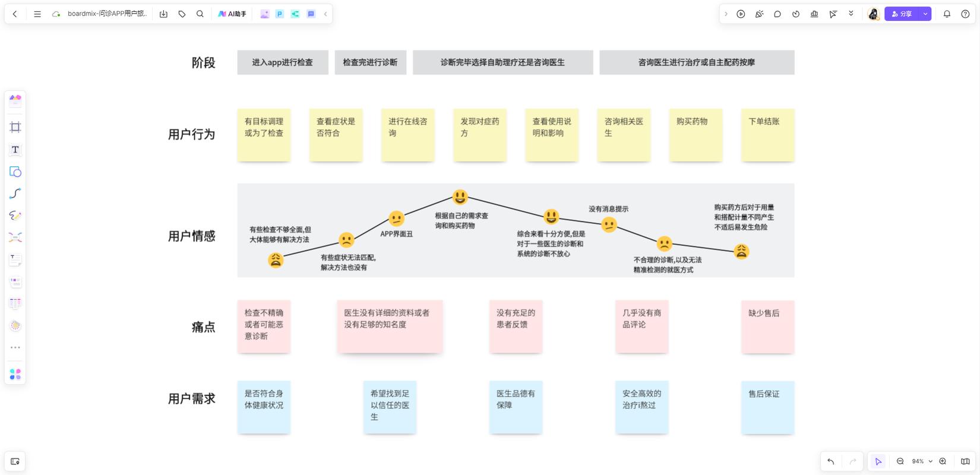Open the colorful apps plugin icon

15,374
